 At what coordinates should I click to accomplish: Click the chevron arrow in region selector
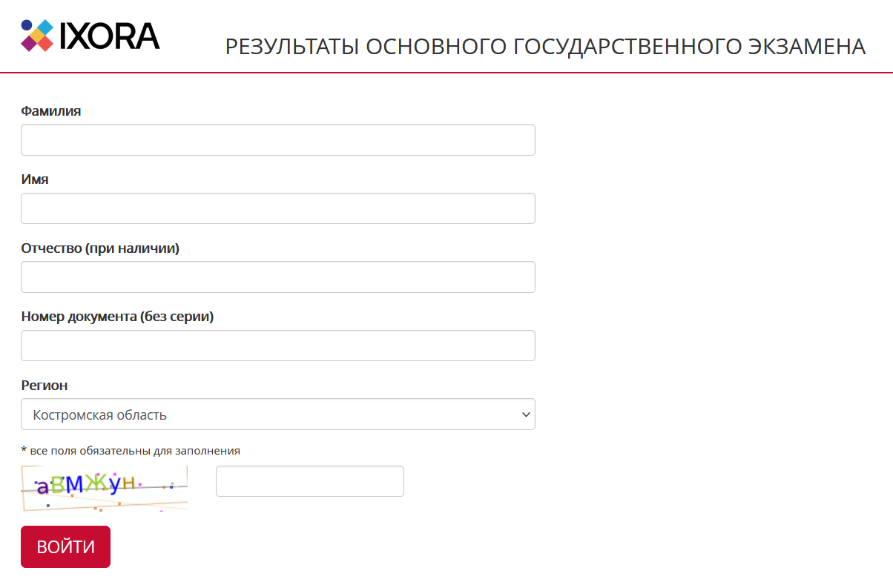(526, 414)
